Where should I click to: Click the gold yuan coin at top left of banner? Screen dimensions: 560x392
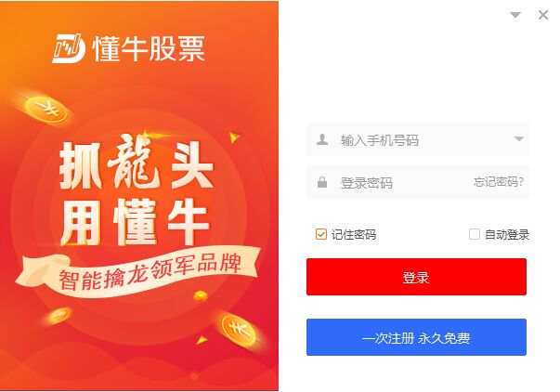[x=46, y=110]
